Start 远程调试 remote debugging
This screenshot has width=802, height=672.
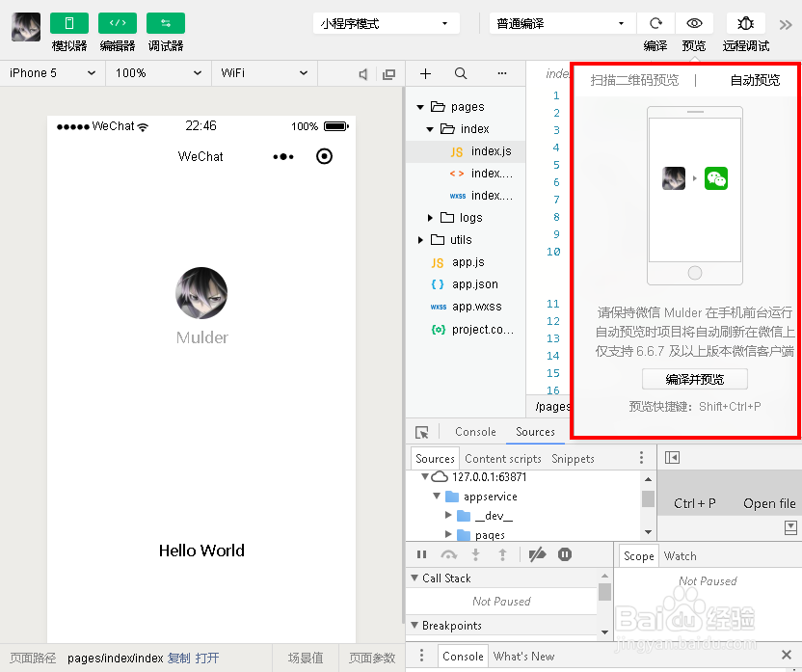[x=742, y=23]
